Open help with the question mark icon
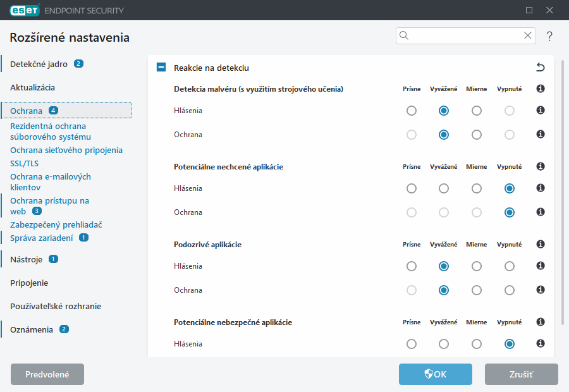569x392 pixels. point(549,36)
